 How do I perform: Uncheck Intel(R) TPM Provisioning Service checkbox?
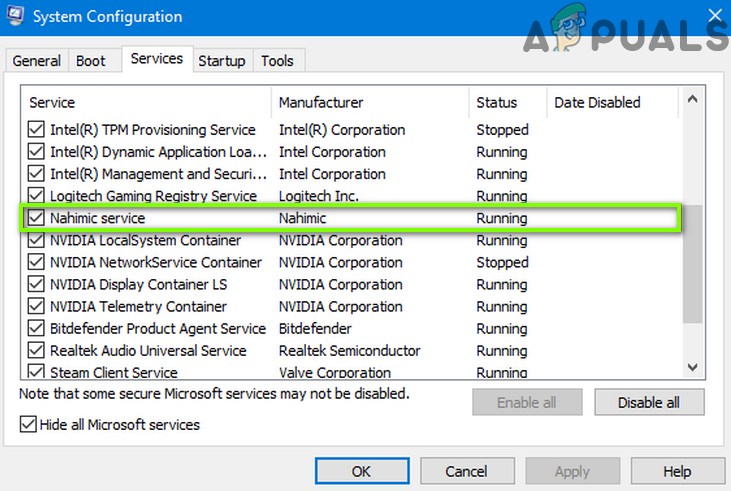[37, 130]
